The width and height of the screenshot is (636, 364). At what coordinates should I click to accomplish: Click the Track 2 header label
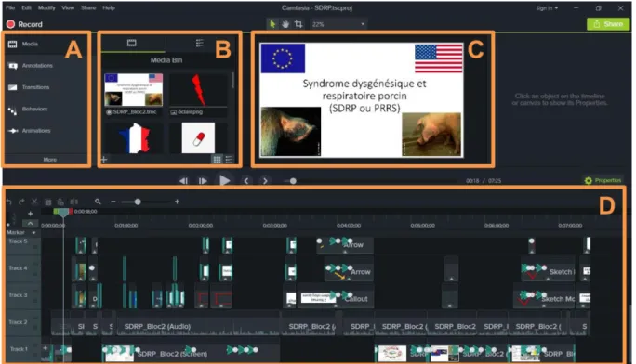(19, 322)
